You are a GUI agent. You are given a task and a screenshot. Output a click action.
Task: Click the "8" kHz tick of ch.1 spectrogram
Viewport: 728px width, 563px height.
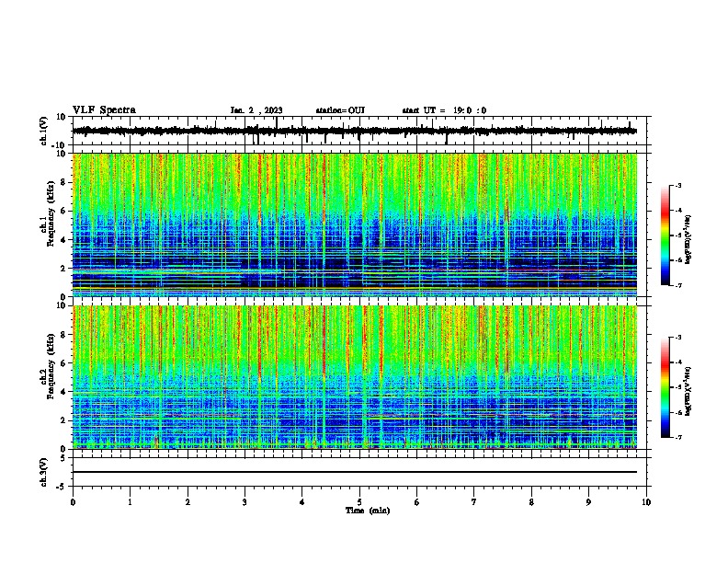pyautogui.click(x=63, y=182)
